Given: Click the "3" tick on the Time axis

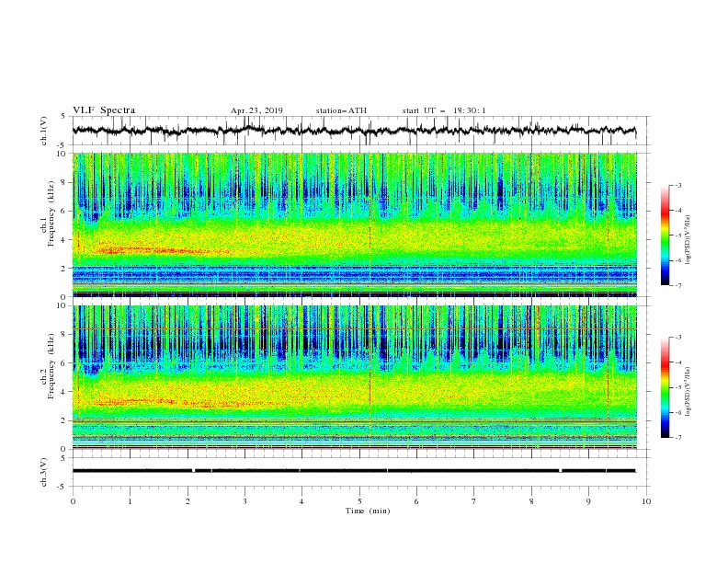Looking at the screenshot, I should coord(245,501).
